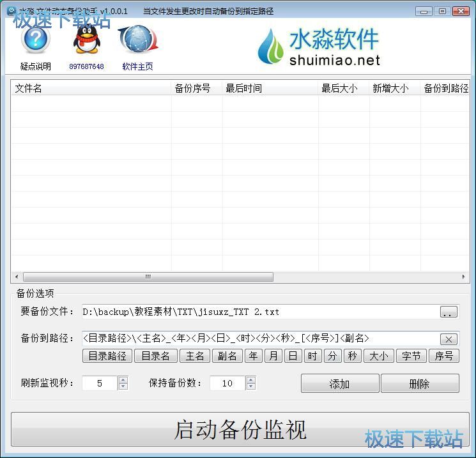Screen dimensions: 476x458
Task: Sort by the 备份序号 column header
Action: pyautogui.click(x=197, y=88)
